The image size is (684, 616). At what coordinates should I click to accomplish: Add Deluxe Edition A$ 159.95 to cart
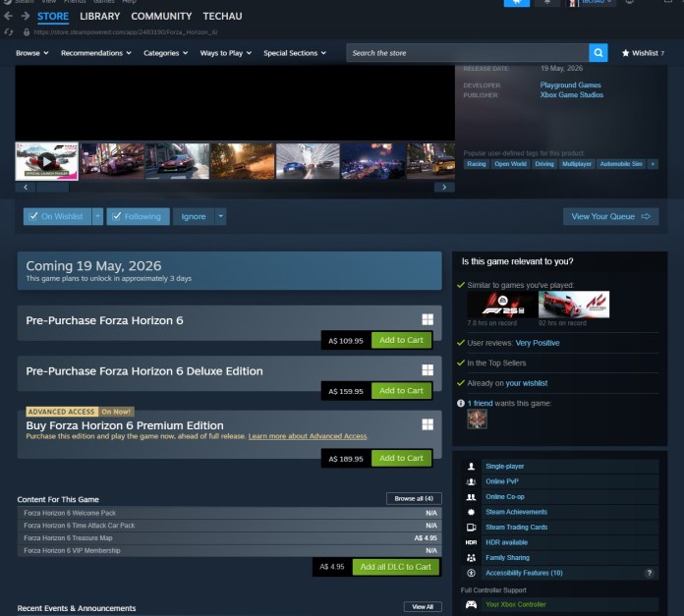click(401, 391)
